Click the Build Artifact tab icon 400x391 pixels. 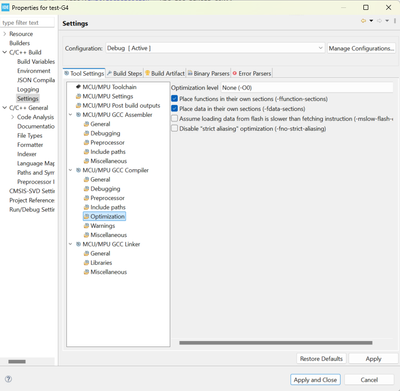[147, 73]
